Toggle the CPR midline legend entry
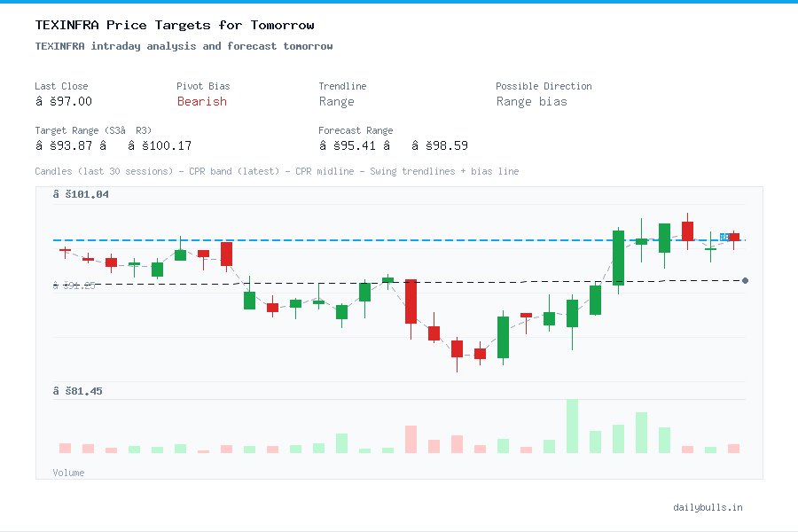This screenshot has height=532, width=798. tap(325, 171)
